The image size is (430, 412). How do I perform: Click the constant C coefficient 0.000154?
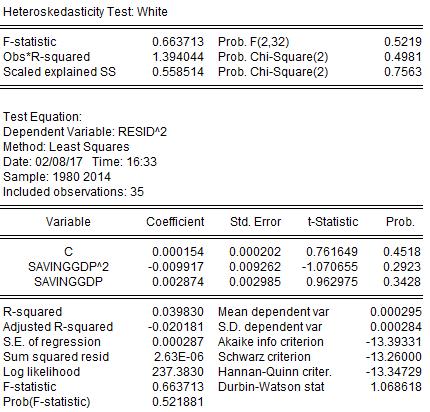pyautogui.click(x=178, y=252)
